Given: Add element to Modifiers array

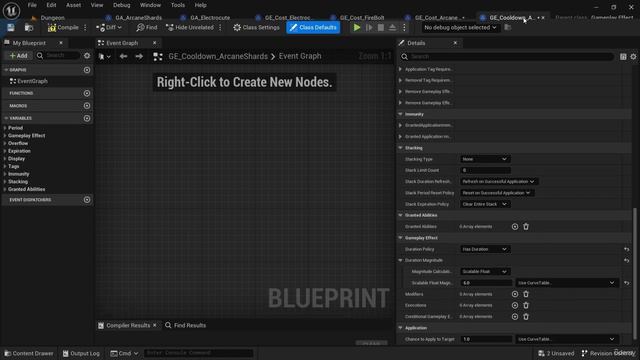Looking at the screenshot, I should point(515,294).
